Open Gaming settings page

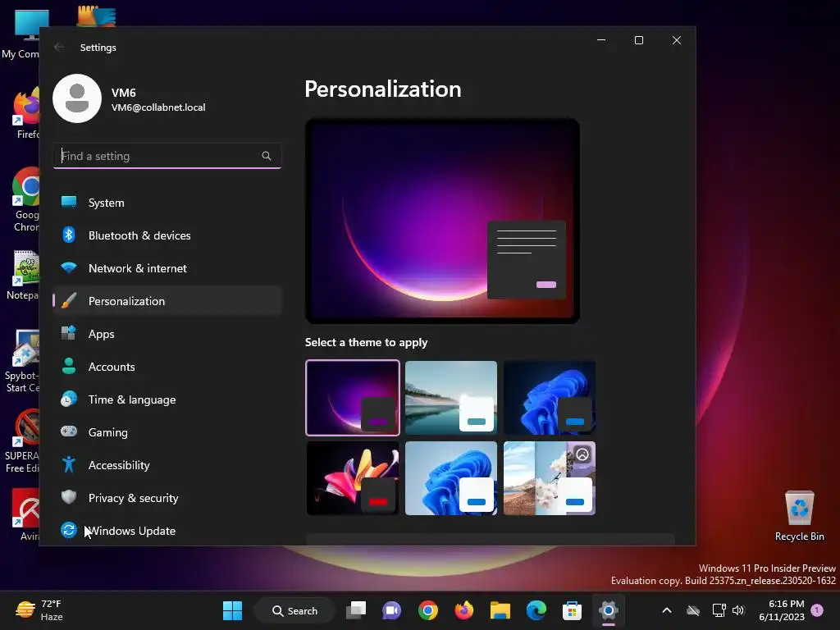tap(167, 431)
